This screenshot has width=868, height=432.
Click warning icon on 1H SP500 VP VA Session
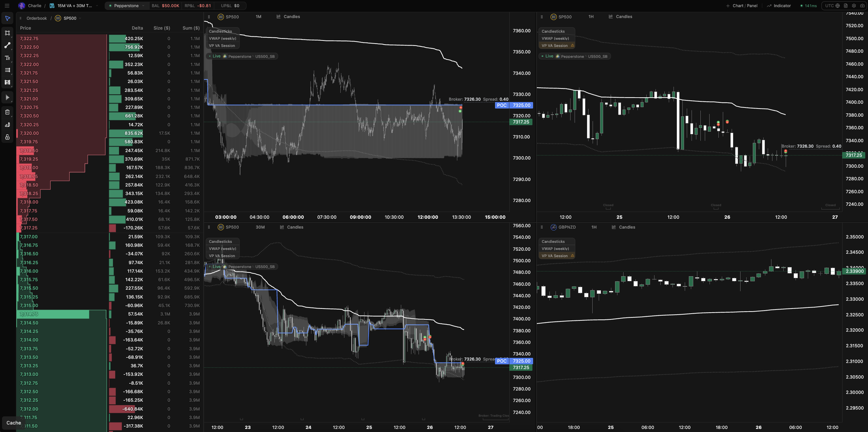[572, 46]
